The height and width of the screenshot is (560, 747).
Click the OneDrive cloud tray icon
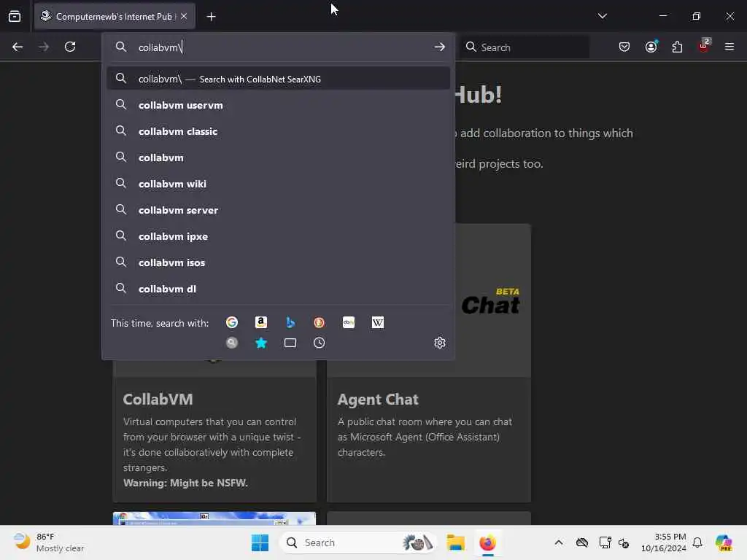click(581, 542)
